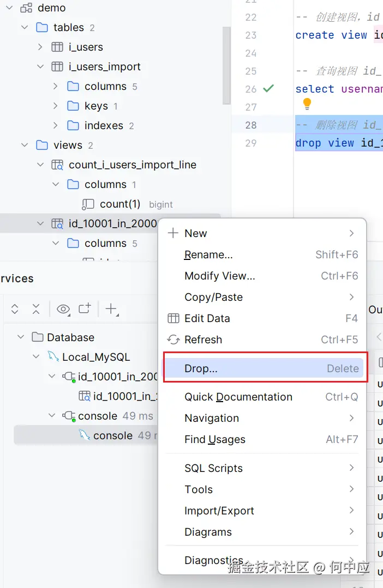This screenshot has height=588, width=383.
Task: Collapse the Database node in Services
Action: [x=21, y=337]
